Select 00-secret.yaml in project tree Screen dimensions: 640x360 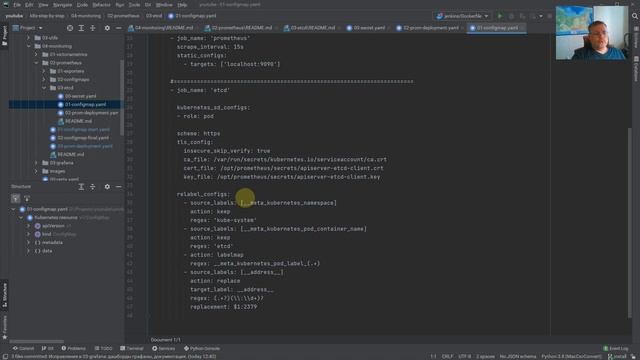click(x=77, y=96)
